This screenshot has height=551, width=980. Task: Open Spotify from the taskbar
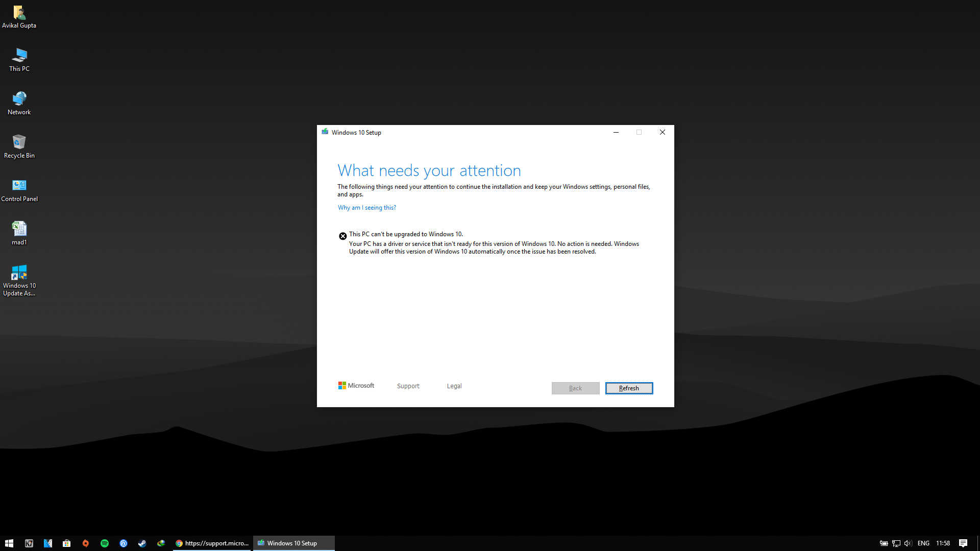pyautogui.click(x=105, y=543)
